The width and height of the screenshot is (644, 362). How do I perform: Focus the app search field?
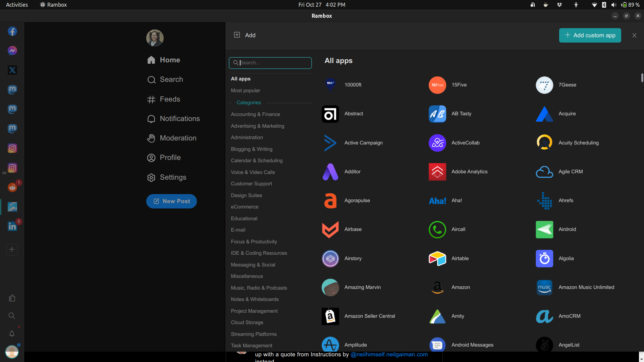[270, 63]
